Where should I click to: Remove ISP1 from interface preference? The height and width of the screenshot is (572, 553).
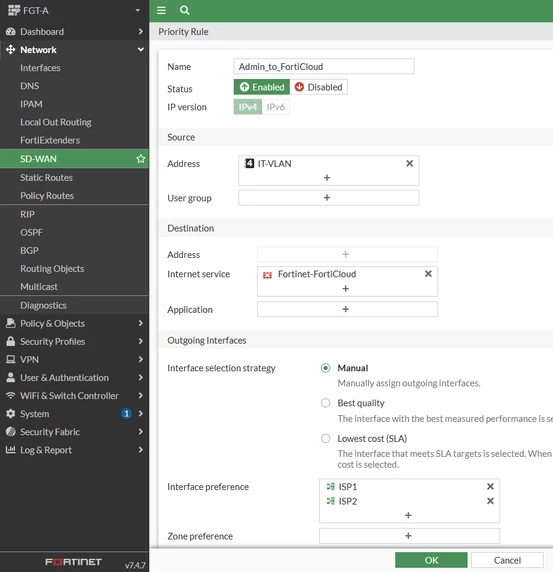[x=490, y=486]
